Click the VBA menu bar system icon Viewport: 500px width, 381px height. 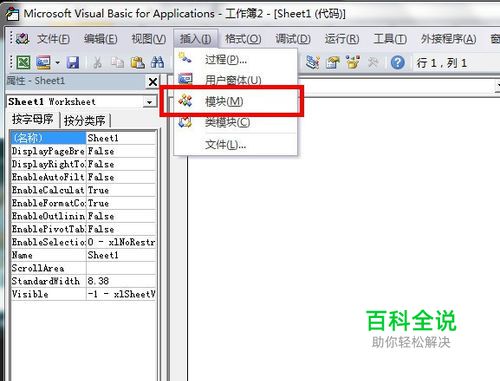(x=23, y=39)
